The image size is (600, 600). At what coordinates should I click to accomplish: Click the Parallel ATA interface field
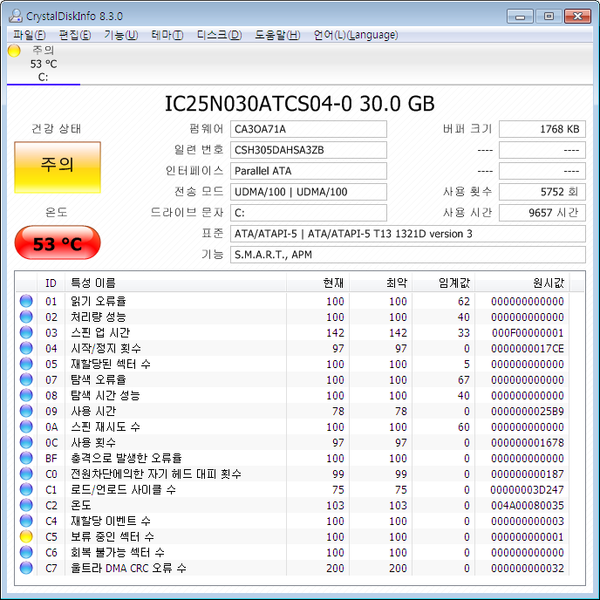coord(308,171)
